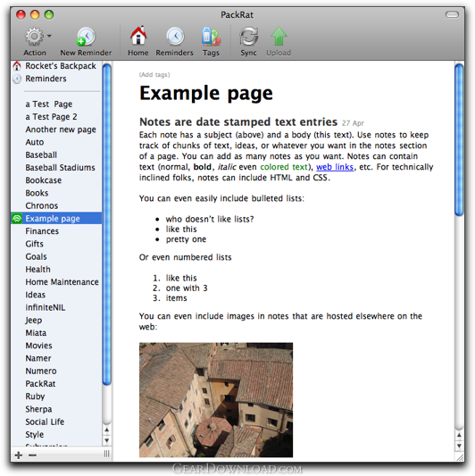Open the Baseball page
This screenshot has height=476, width=475.
pyautogui.click(x=41, y=154)
